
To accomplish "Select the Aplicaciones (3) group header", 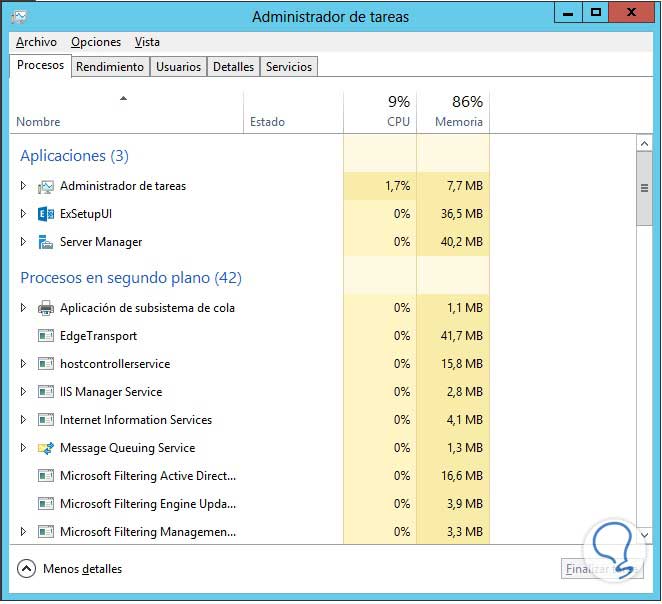I will [74, 156].
